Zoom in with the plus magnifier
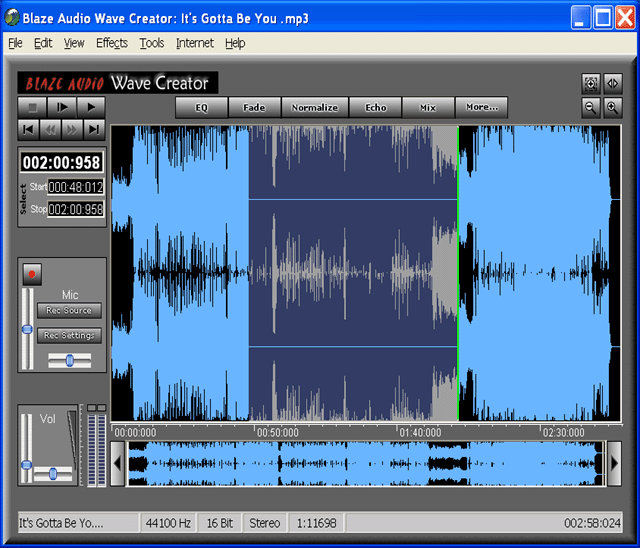The height and width of the screenshot is (548, 640). coord(613,108)
